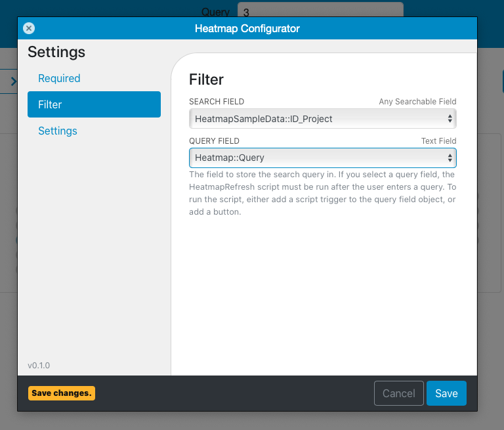Click the Filter panel heading

[206, 79]
